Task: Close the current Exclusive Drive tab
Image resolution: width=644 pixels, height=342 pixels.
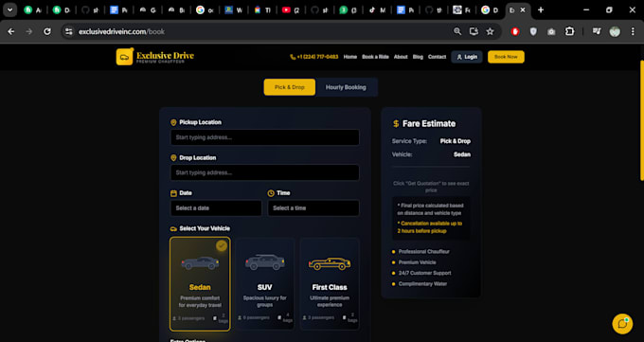Action: pos(523,10)
